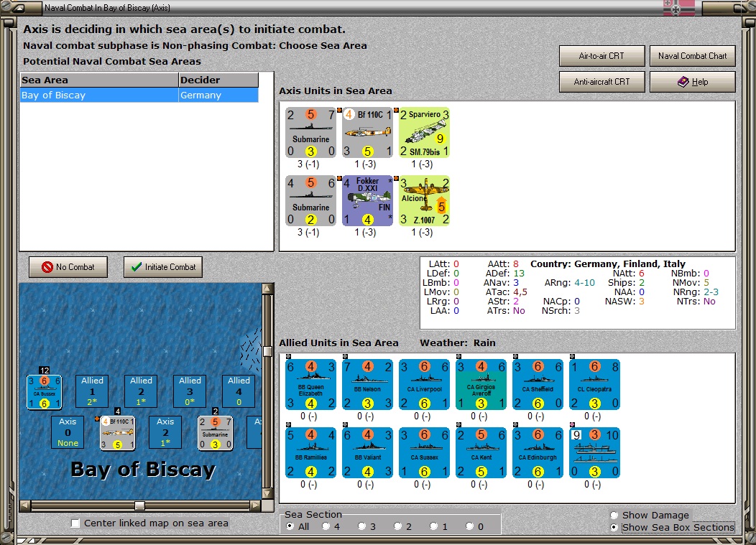Viewport: 756px width, 545px height.
Task: Select the Alcione Z.1007 bomber counter
Action: click(x=424, y=201)
